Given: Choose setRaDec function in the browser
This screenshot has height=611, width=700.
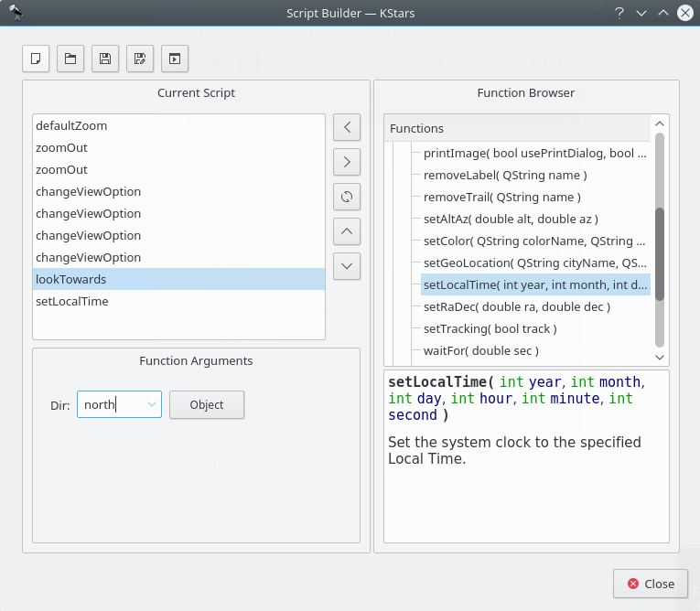Looking at the screenshot, I should point(516,306).
